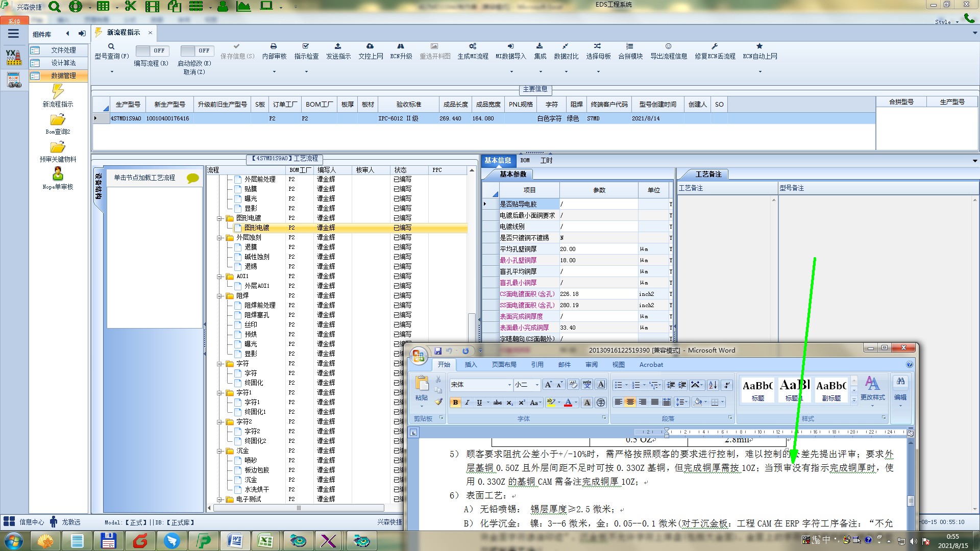Click the 发送指示 toolbar icon
Screen dimensions: 980x551
[x=338, y=46]
